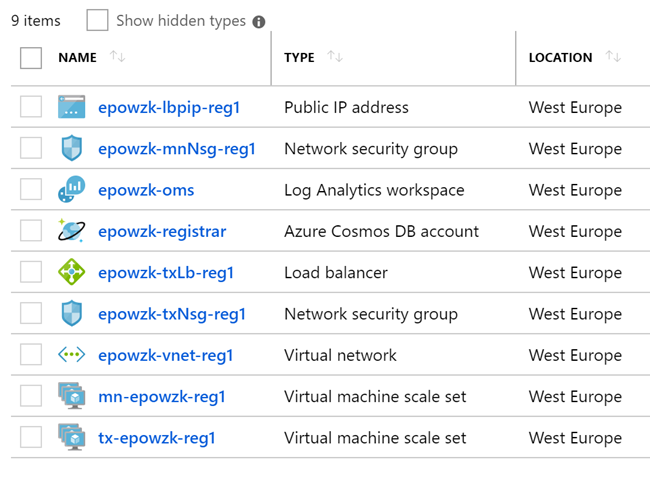The width and height of the screenshot is (650, 477).
Task: Select the checkbox for tx-epowzk-reg1
Action: tap(31, 437)
